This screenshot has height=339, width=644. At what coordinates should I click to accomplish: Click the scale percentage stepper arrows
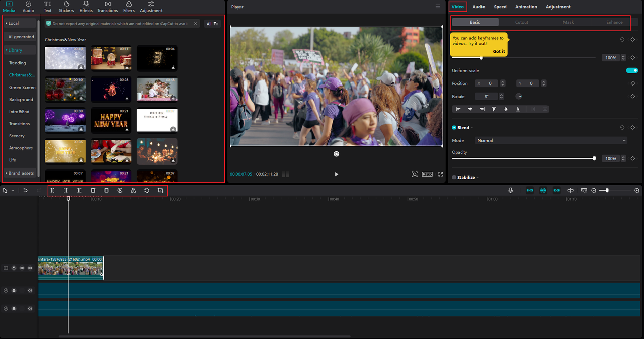coord(623,58)
